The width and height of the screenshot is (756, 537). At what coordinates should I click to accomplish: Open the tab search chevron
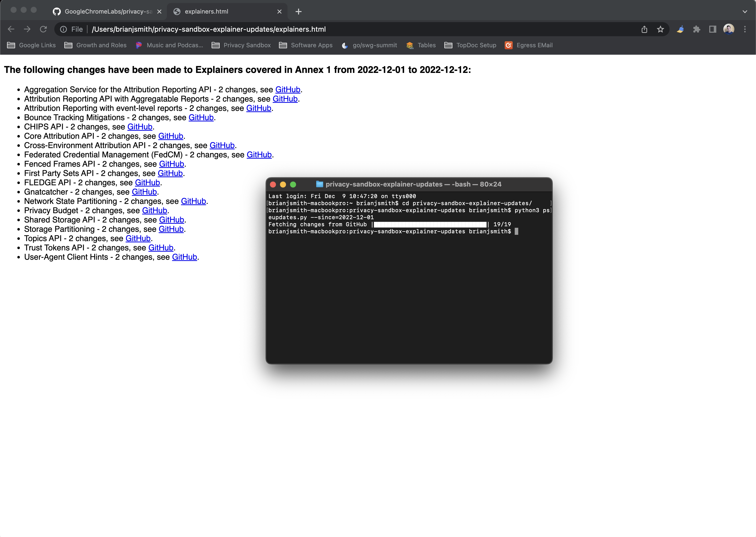click(744, 12)
